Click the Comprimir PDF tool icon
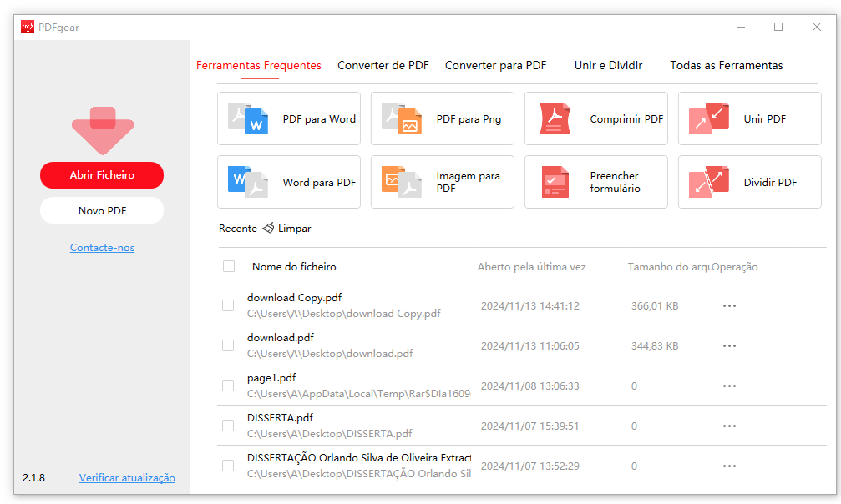 (x=555, y=118)
